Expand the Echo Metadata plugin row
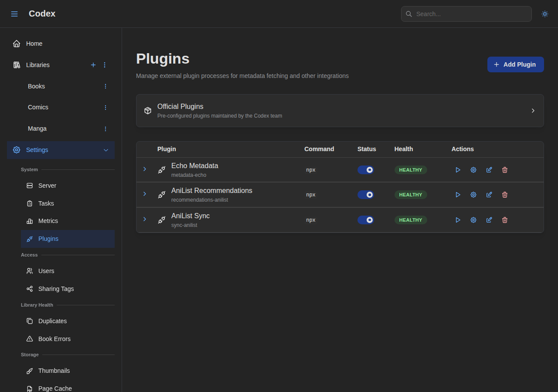558x392 pixels. tap(145, 169)
